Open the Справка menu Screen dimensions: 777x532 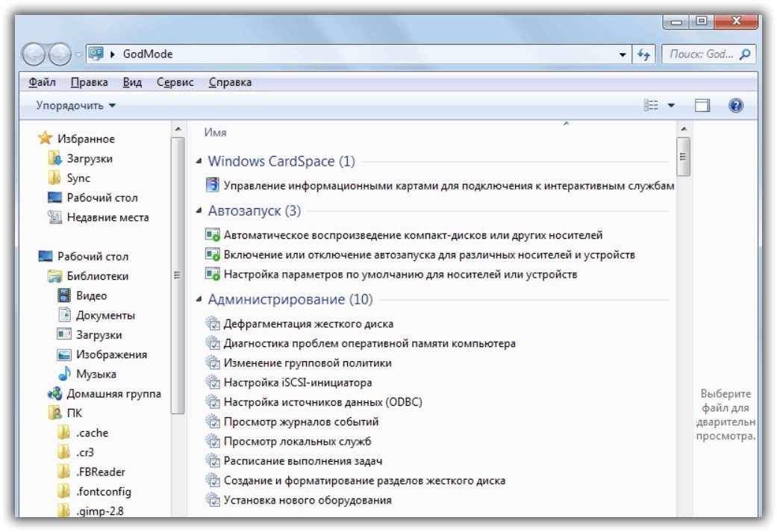[230, 82]
